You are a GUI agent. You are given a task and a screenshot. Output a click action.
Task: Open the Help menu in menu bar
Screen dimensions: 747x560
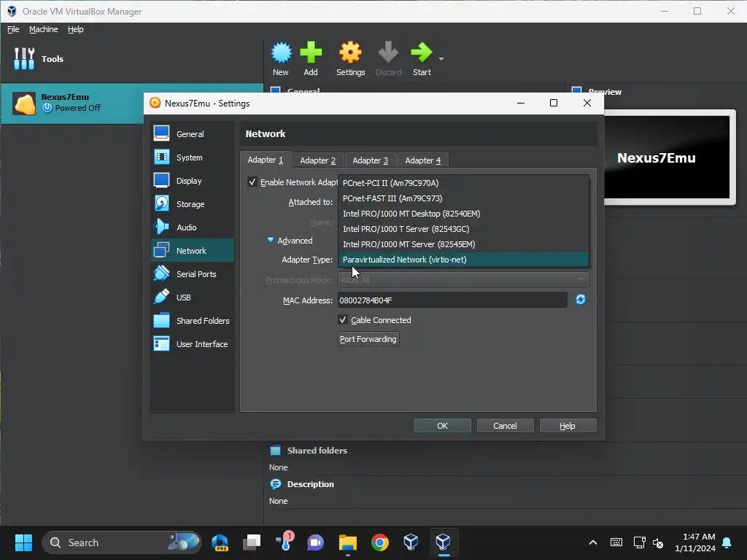75,29
